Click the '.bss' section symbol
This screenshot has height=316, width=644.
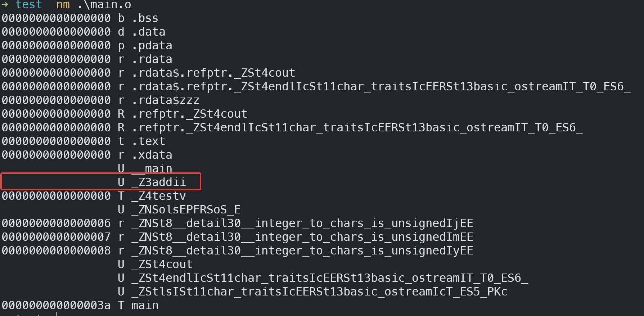tap(145, 18)
